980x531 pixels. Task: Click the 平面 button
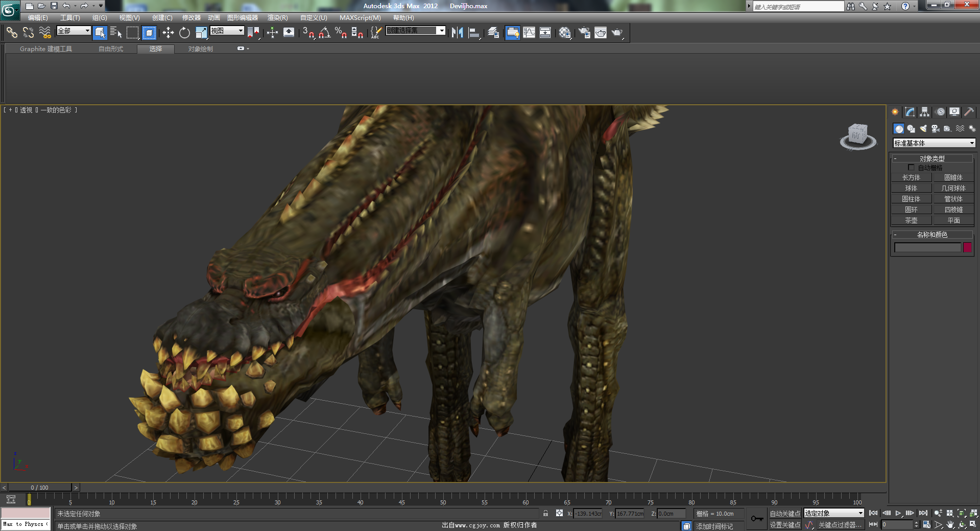click(x=953, y=220)
